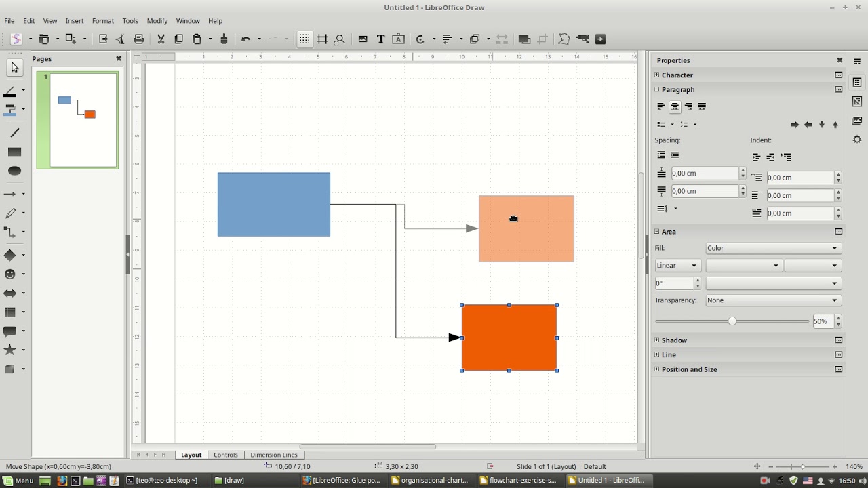
Task: Click the Cut scissors icon
Action: pos(161,39)
